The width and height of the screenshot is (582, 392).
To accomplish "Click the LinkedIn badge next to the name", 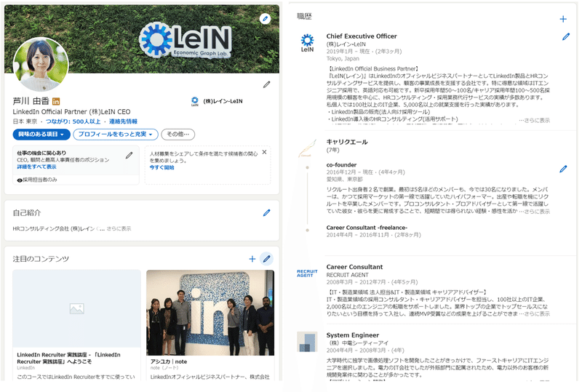I will 56,101.
